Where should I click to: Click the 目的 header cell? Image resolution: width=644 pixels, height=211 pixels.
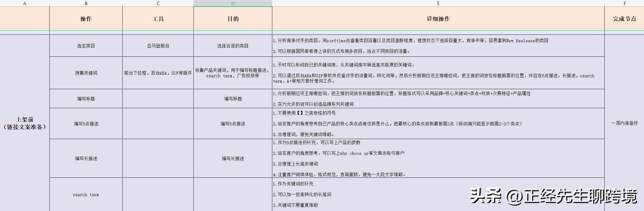pos(233,19)
